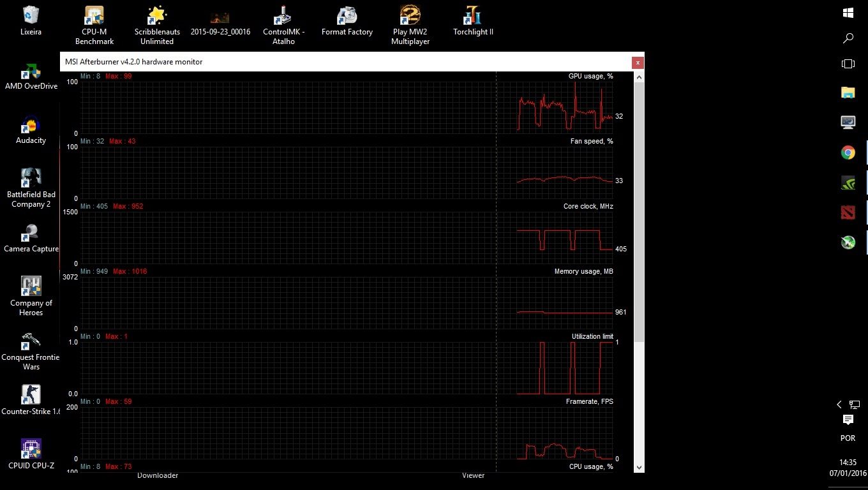Click the Core clock, MHz graph label
The width and height of the screenshot is (868, 490).
[x=588, y=206]
